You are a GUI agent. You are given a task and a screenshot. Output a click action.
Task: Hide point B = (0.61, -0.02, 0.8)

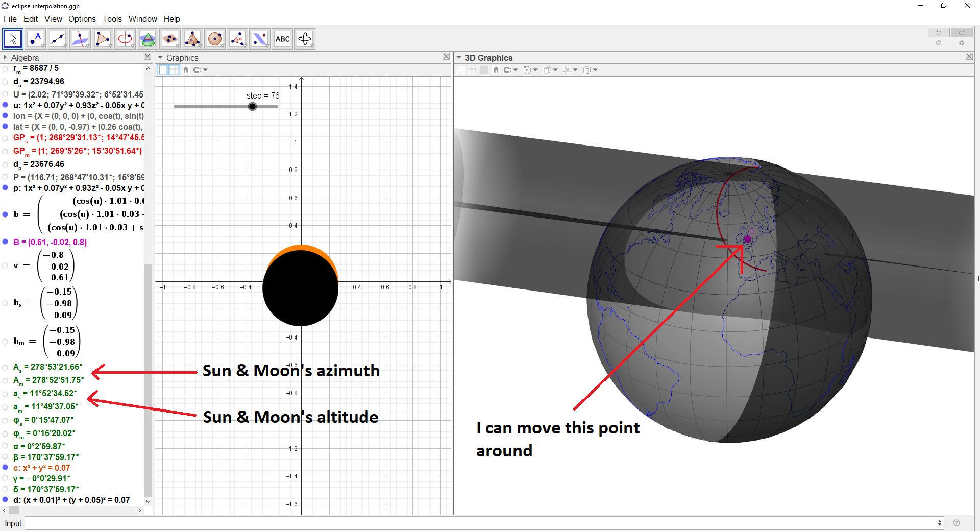pos(5,242)
